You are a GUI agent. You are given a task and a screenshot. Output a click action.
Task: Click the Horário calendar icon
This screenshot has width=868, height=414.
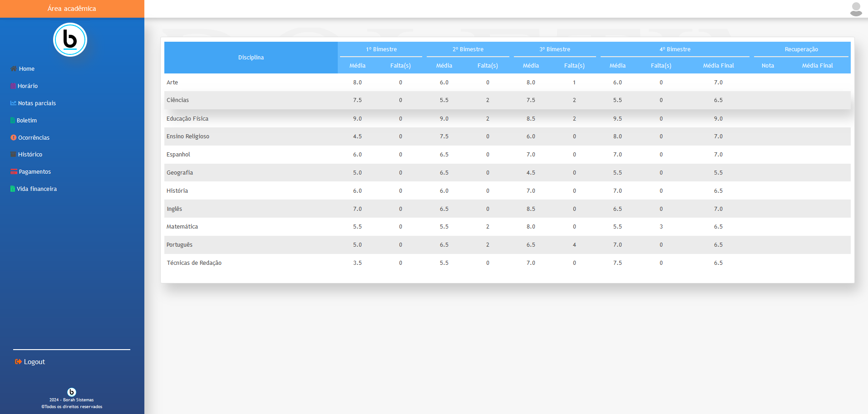point(13,86)
